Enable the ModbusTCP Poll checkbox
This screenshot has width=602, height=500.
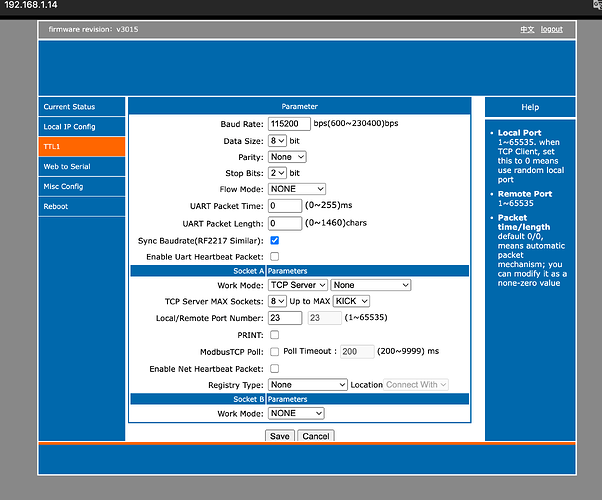point(275,352)
